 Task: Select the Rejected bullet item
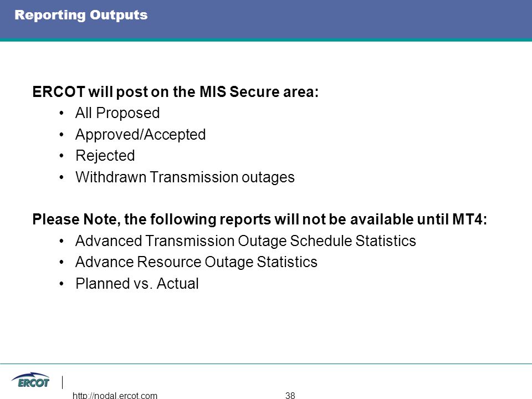click(105, 156)
